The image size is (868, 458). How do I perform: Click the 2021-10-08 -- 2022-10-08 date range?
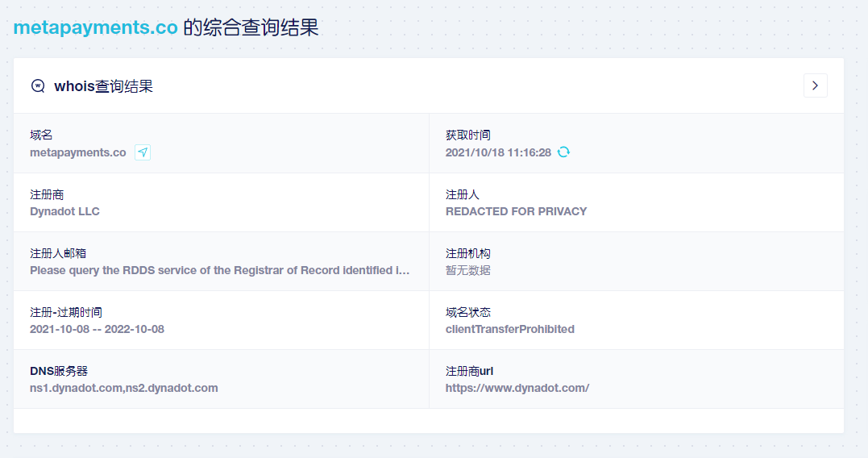click(97, 329)
